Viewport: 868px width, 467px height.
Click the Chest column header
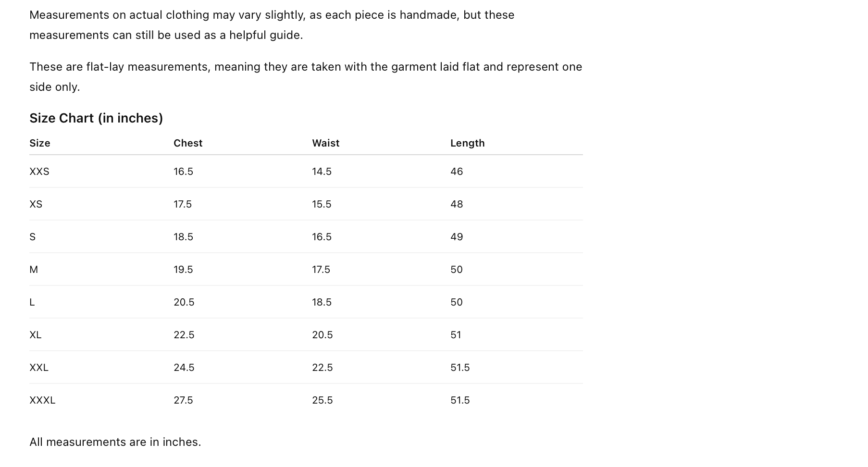(x=188, y=143)
